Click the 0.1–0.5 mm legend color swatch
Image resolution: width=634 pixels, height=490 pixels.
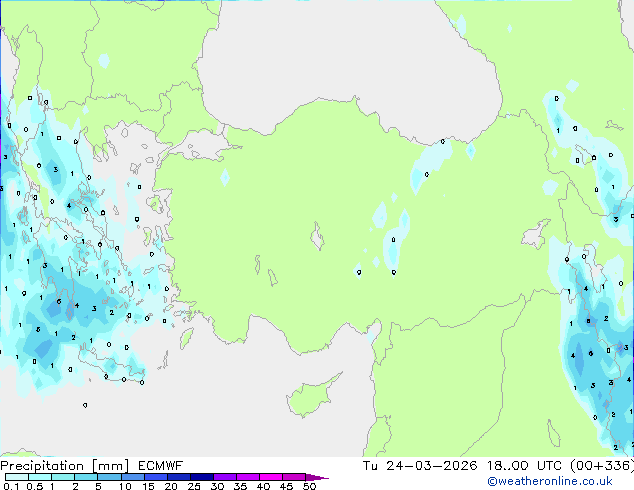point(17,477)
